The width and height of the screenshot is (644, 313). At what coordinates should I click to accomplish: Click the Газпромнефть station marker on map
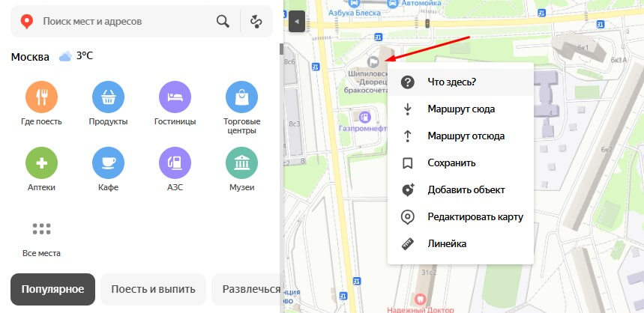click(x=364, y=118)
